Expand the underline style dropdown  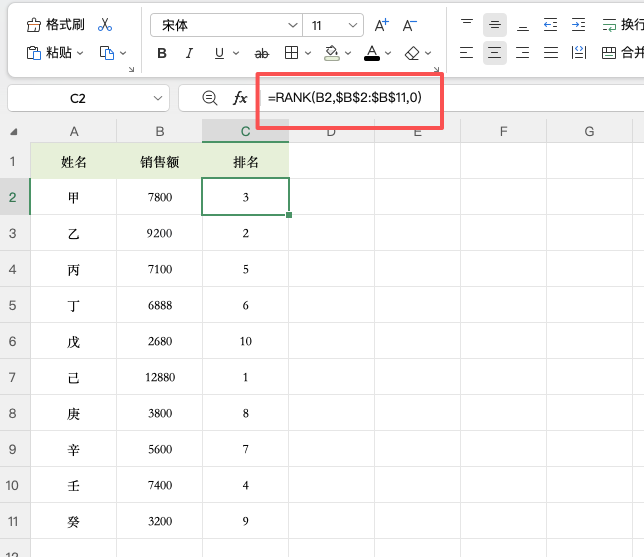236,53
